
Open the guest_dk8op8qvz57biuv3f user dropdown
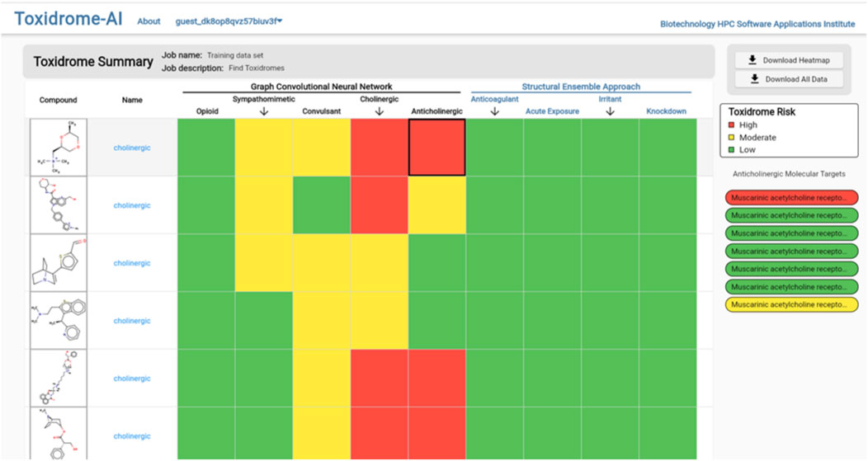(229, 21)
